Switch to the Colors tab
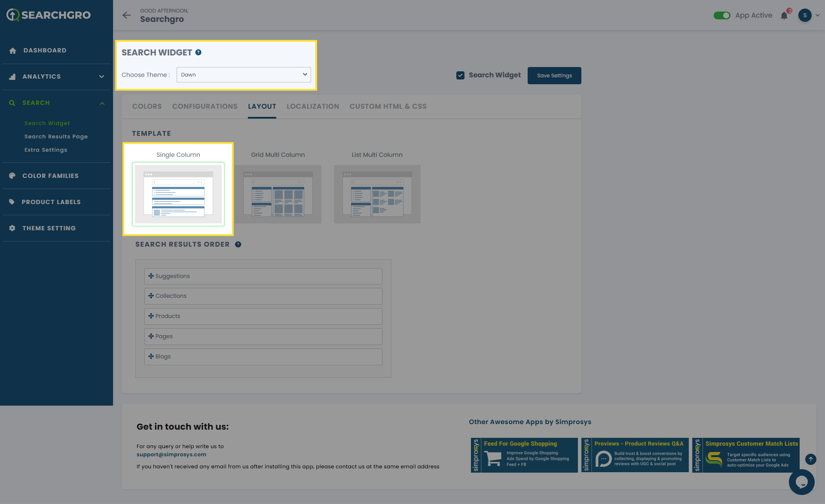 (147, 107)
